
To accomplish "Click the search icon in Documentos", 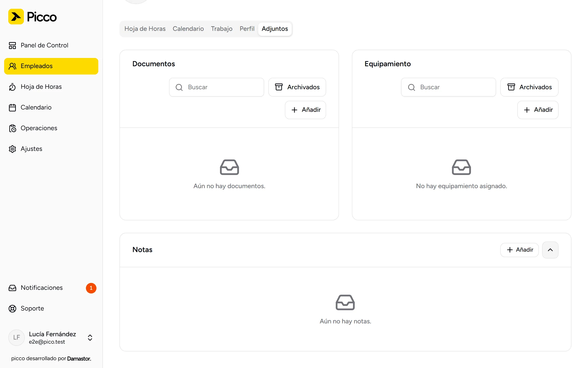I will tap(179, 87).
